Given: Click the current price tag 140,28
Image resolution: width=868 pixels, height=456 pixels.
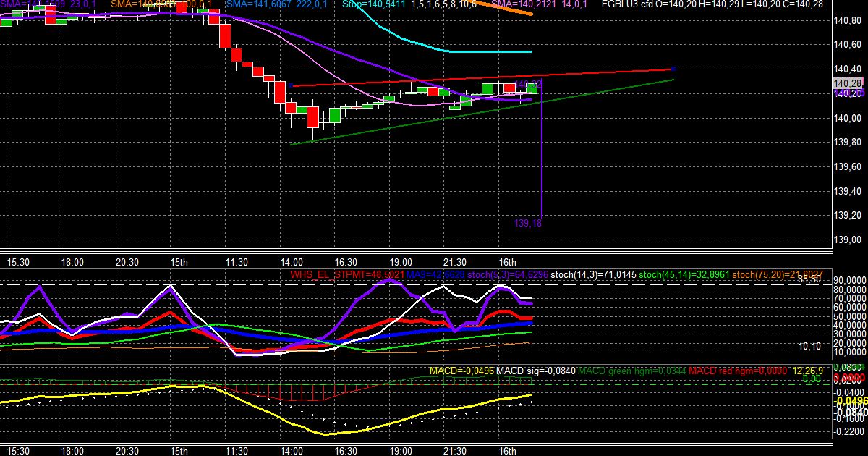Looking at the screenshot, I should [846, 84].
